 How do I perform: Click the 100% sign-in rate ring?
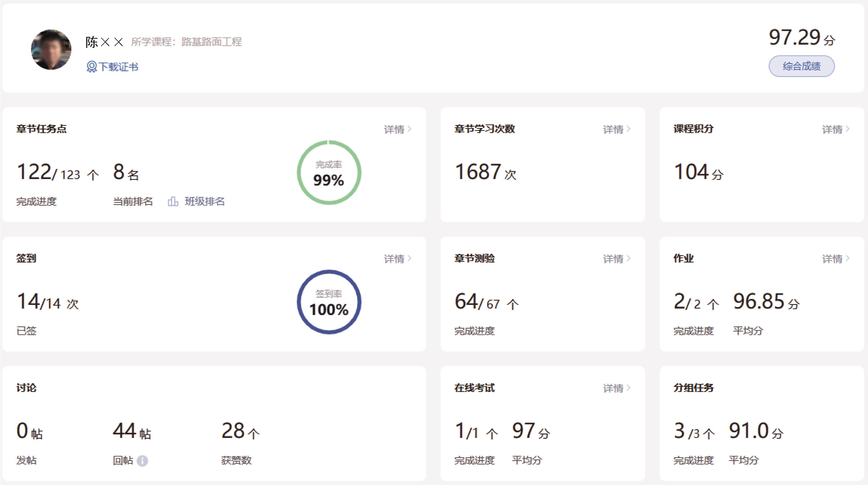pos(329,302)
